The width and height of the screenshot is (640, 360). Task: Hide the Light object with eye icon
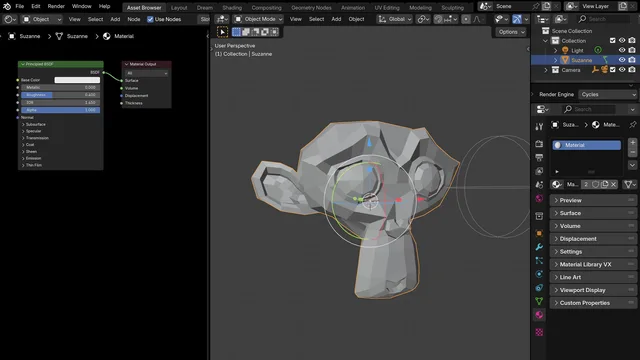tap(622, 50)
